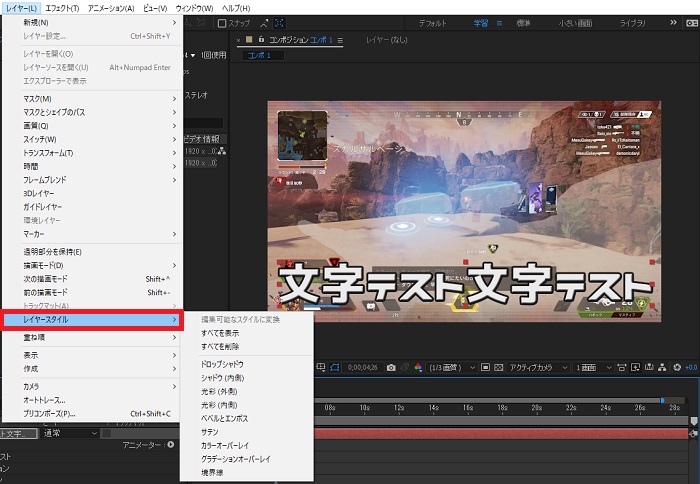Click the snap to edges option icon

(x=264, y=23)
